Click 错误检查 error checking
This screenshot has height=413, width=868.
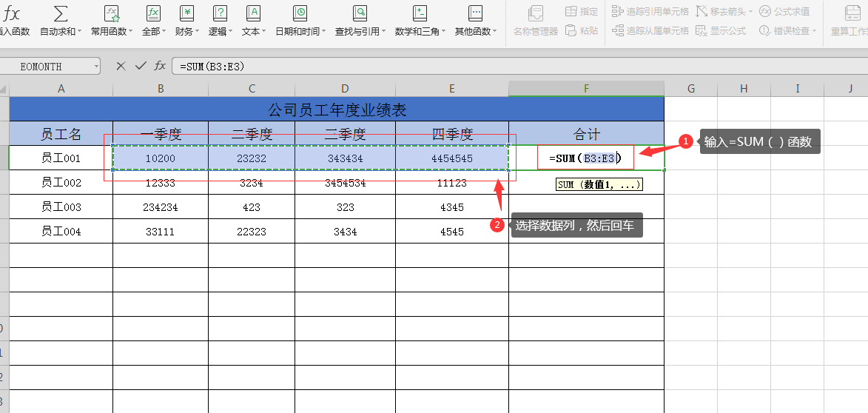788,31
